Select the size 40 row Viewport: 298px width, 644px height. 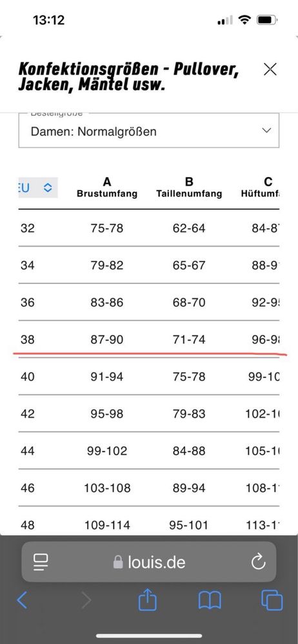pyautogui.click(x=148, y=376)
